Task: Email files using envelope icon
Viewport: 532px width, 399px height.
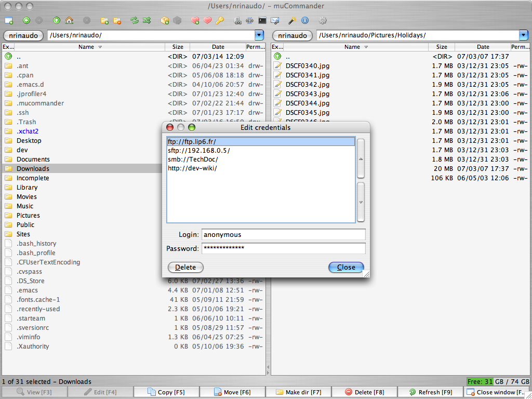Action: tap(275, 21)
